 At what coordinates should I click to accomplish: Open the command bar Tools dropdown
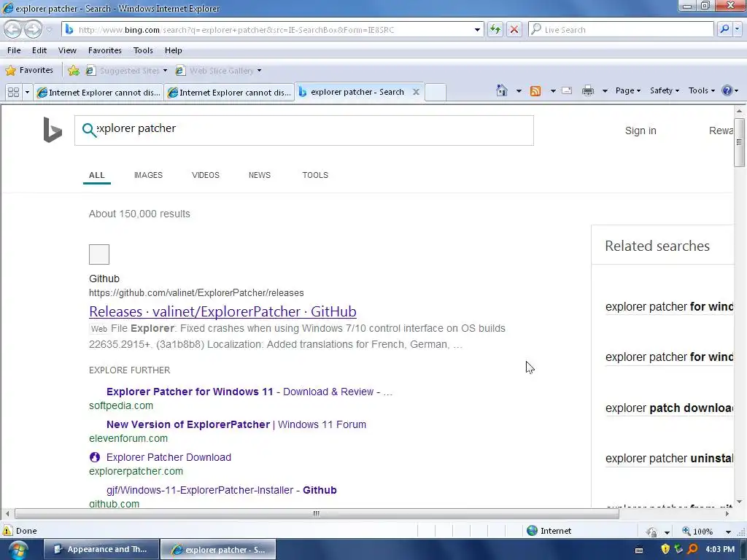click(702, 90)
